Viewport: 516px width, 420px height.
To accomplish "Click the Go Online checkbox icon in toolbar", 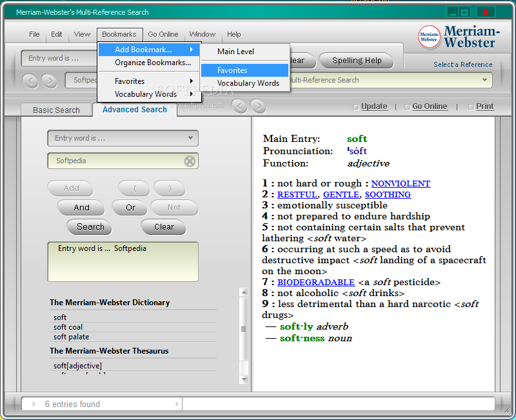I will click(x=408, y=107).
